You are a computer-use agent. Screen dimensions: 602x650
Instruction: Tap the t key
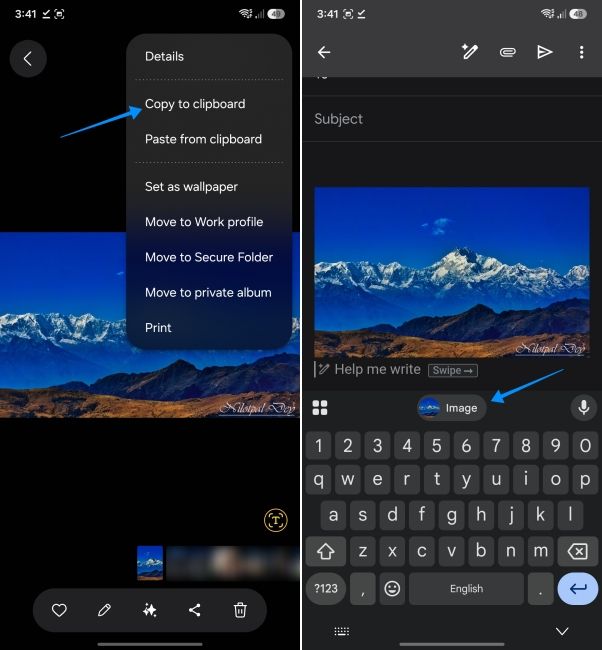click(437, 480)
